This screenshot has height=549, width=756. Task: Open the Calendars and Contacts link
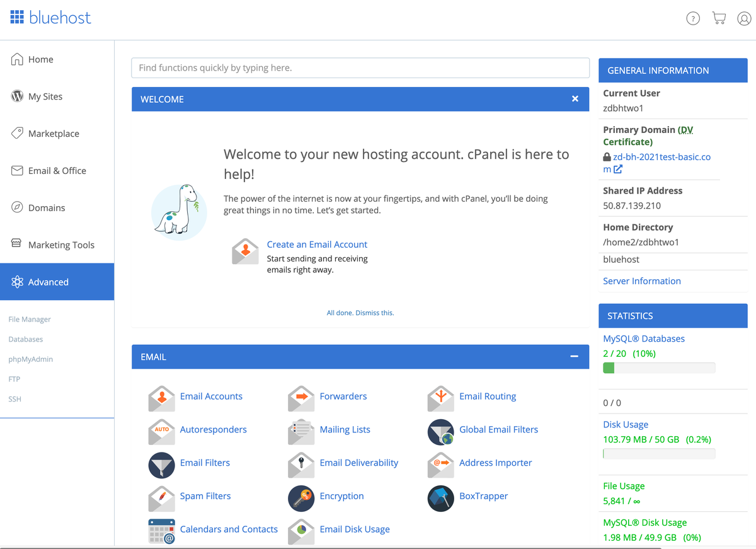229,530
